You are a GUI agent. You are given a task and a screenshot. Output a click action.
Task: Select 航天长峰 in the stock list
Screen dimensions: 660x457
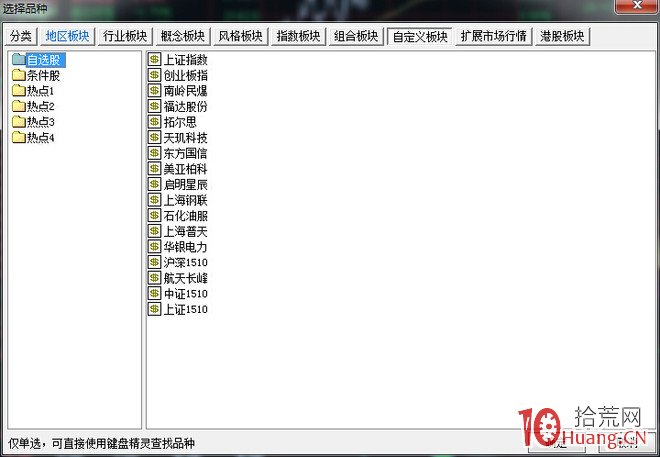click(x=185, y=278)
